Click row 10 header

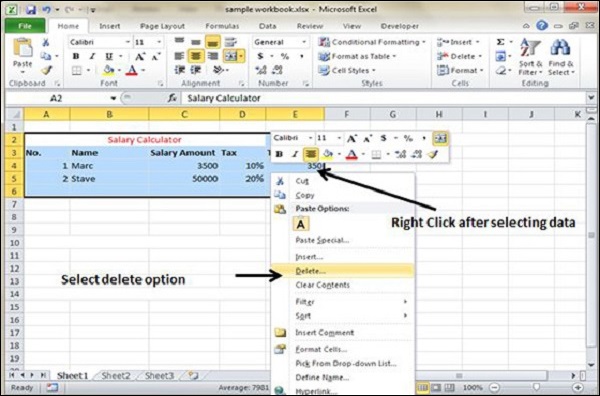click(15, 243)
